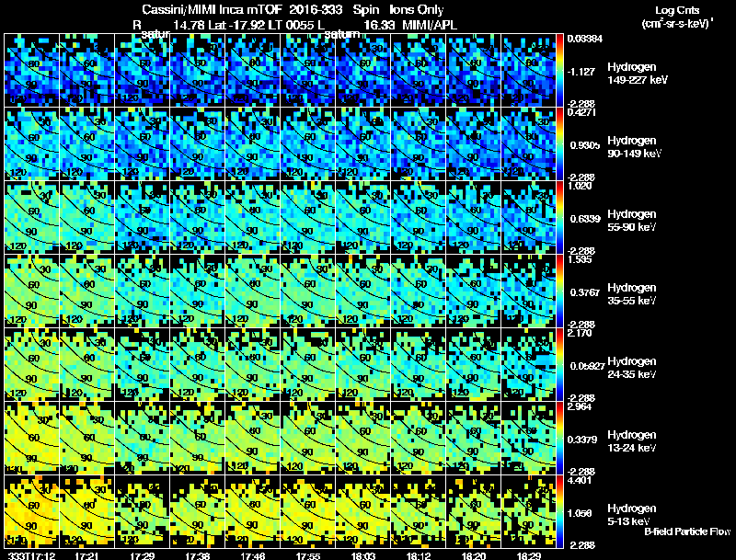The width and height of the screenshot is (736, 560).
Task: Click the 1.020 color scale maximum value
Action: click(580, 186)
